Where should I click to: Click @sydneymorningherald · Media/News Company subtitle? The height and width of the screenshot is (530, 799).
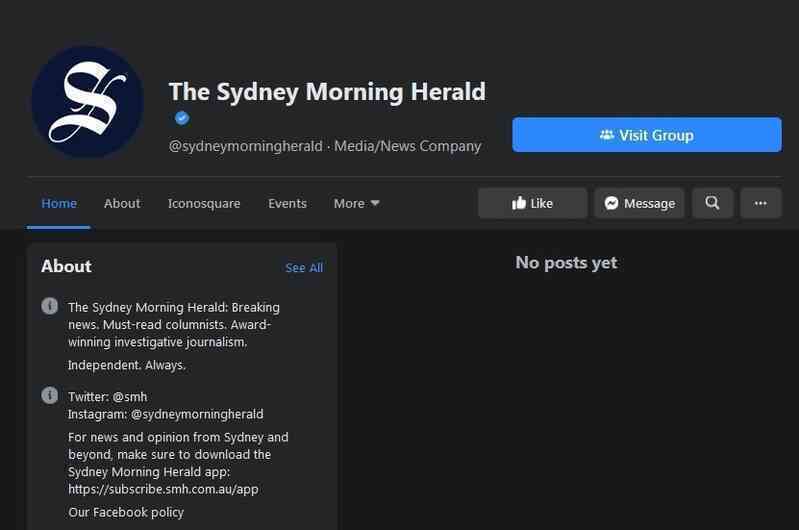pyautogui.click(x=325, y=146)
